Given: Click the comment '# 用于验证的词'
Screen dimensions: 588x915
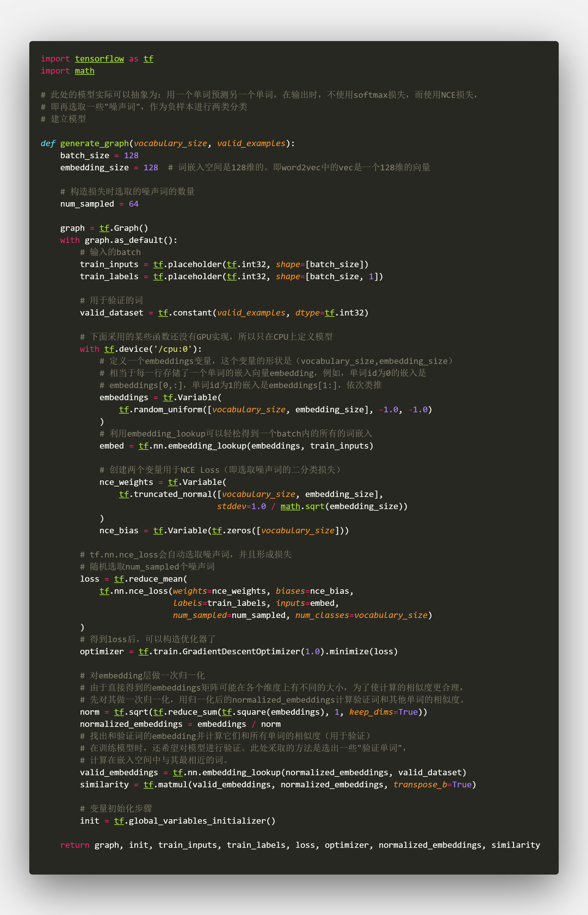Looking at the screenshot, I should (111, 301).
